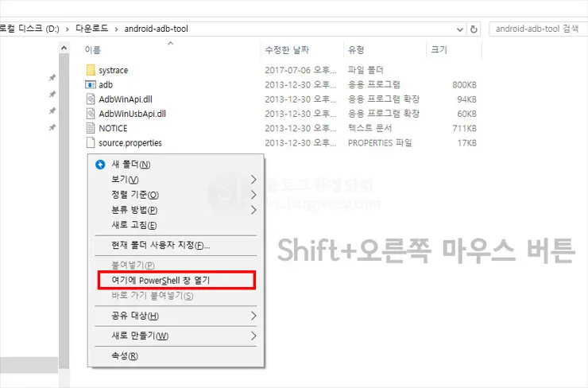
Task: Click breadcrumb chevron after 로컬 디스크 (D:)
Action: click(68, 29)
